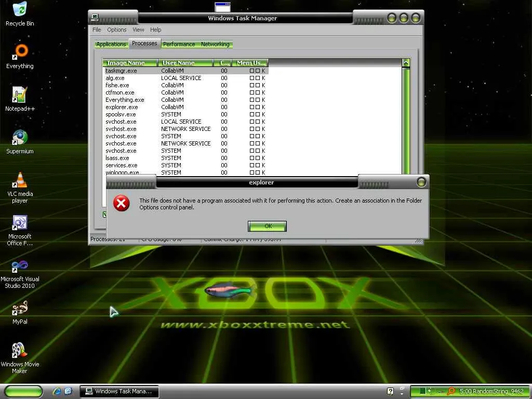532x399 pixels.
Task: Click the process list scroll up arrow
Action: (406, 63)
